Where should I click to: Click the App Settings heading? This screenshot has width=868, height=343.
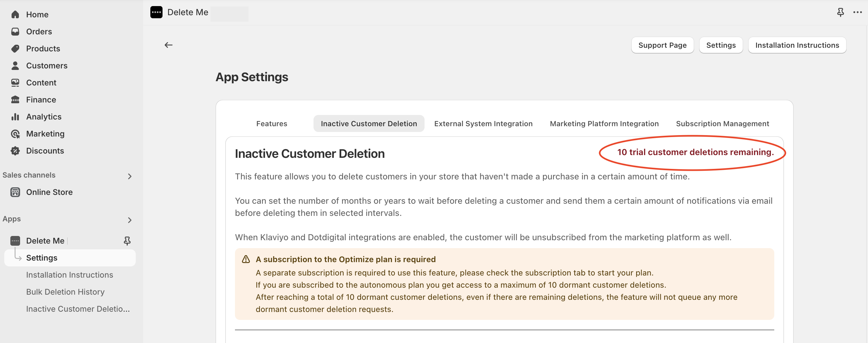click(x=252, y=77)
